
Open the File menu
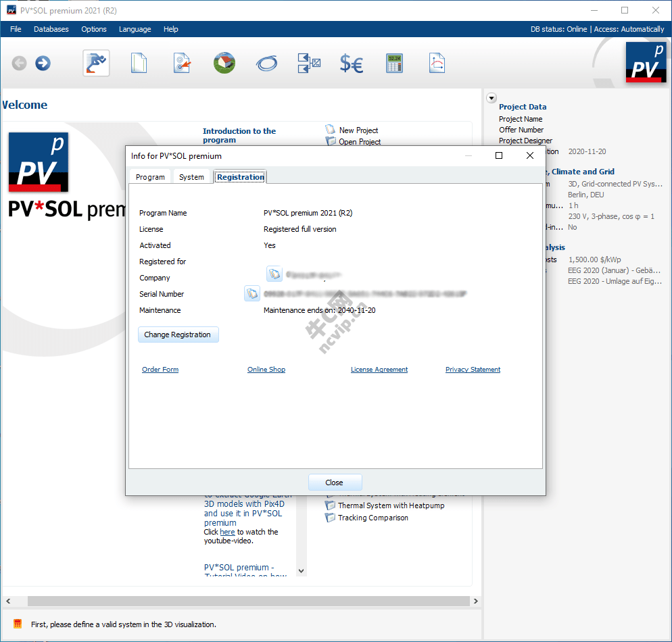(16, 29)
